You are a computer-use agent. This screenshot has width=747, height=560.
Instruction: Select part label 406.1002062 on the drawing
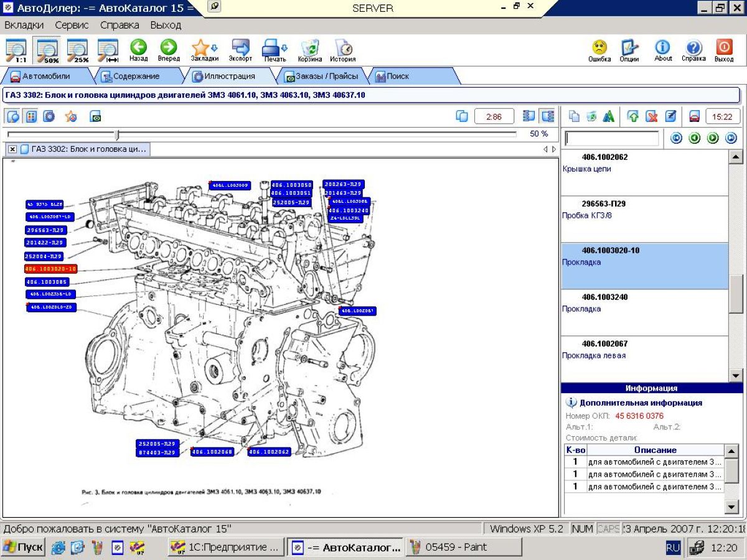[x=269, y=452]
